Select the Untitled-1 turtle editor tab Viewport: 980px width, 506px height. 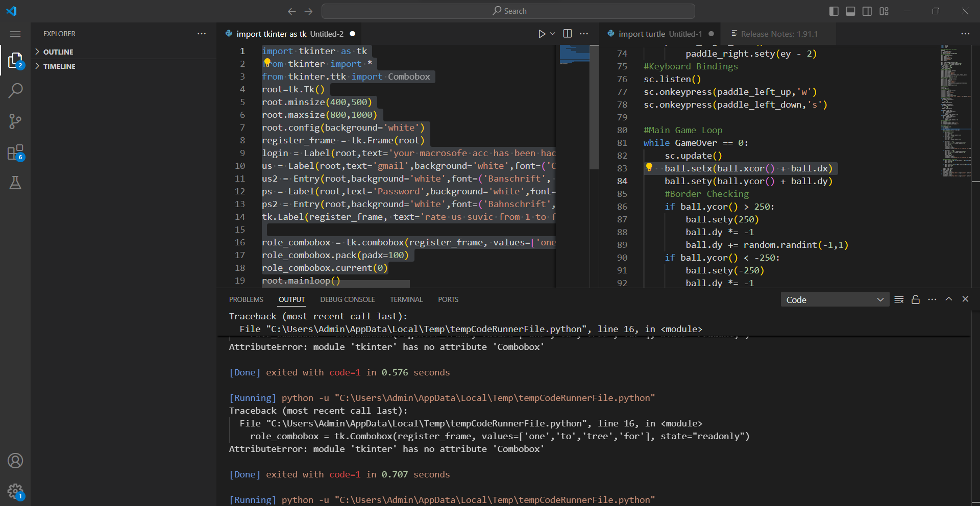(x=659, y=34)
